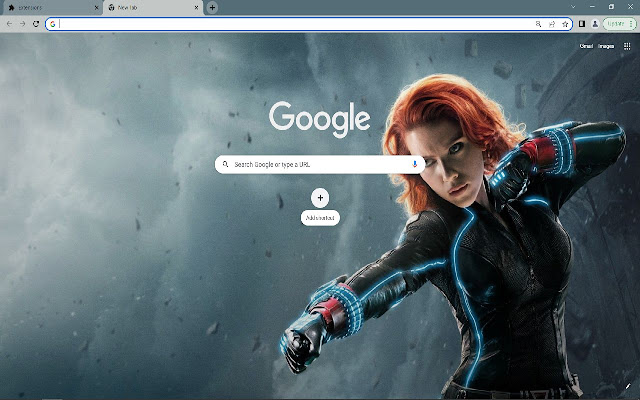Expand the tab search chevron
Viewport: 640px width, 400px height.
573,7
